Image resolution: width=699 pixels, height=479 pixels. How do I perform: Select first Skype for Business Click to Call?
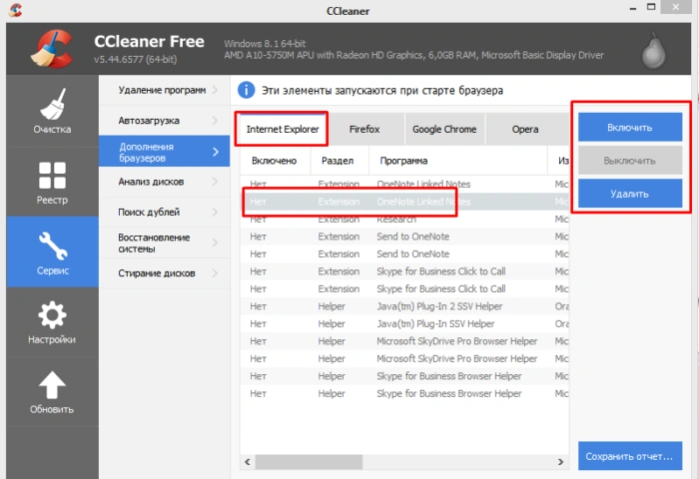tap(405, 271)
